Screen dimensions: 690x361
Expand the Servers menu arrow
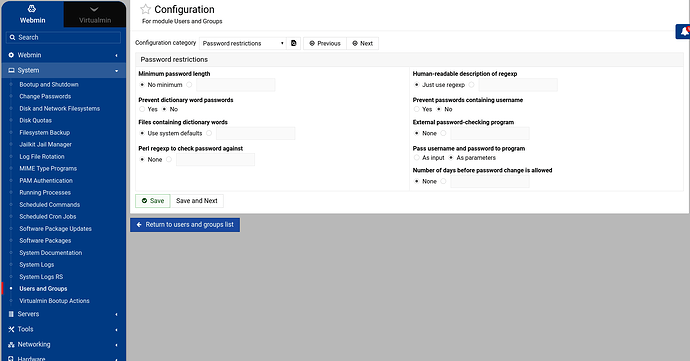point(116,314)
